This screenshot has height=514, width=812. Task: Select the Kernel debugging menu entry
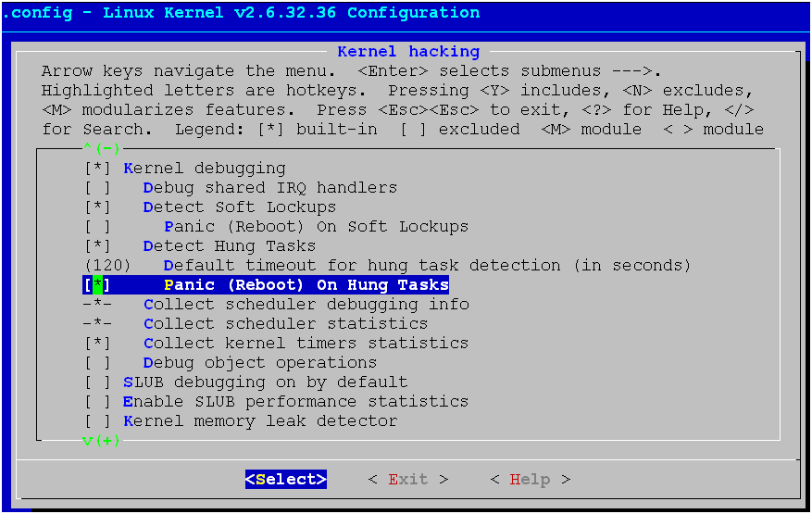[205, 169]
